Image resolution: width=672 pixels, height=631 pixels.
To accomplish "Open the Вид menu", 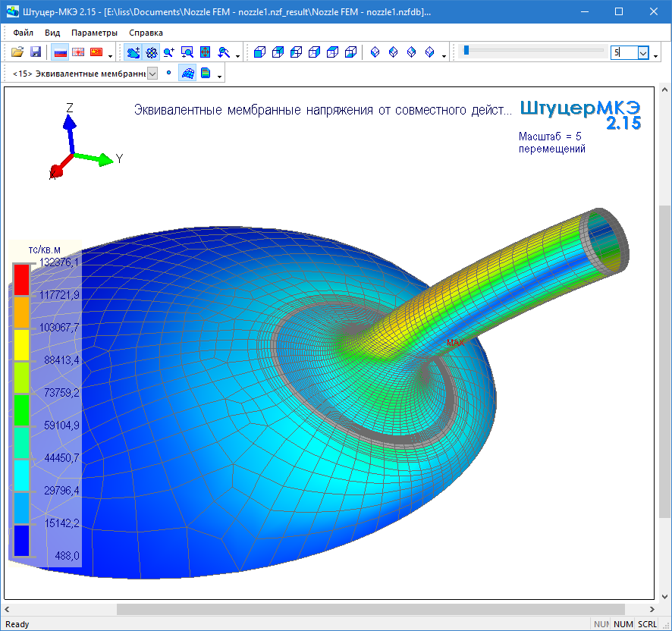I will [52, 33].
